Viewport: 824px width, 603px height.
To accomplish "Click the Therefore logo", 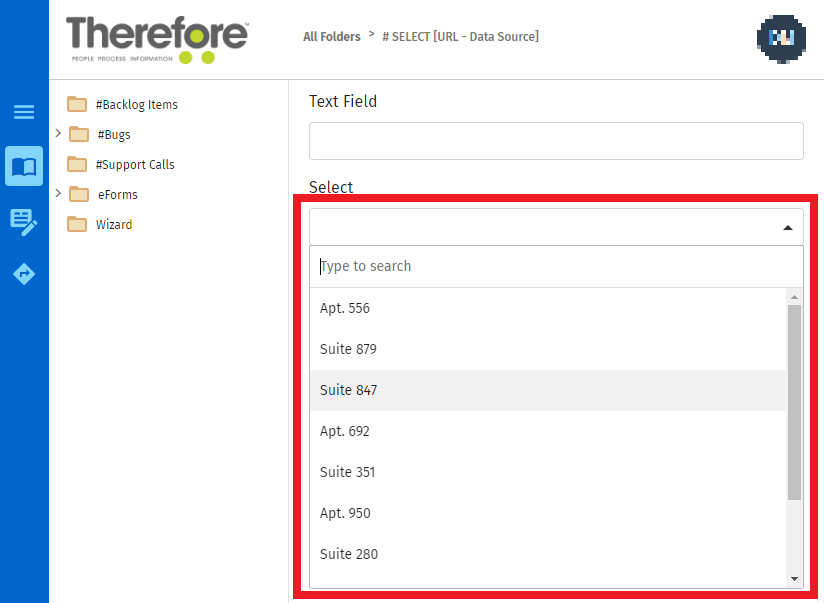I will click(x=157, y=40).
